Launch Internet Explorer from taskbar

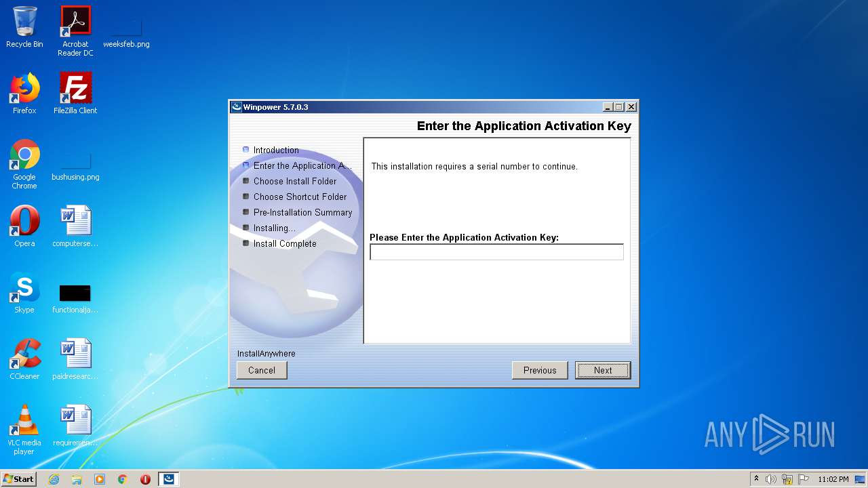[x=54, y=479]
